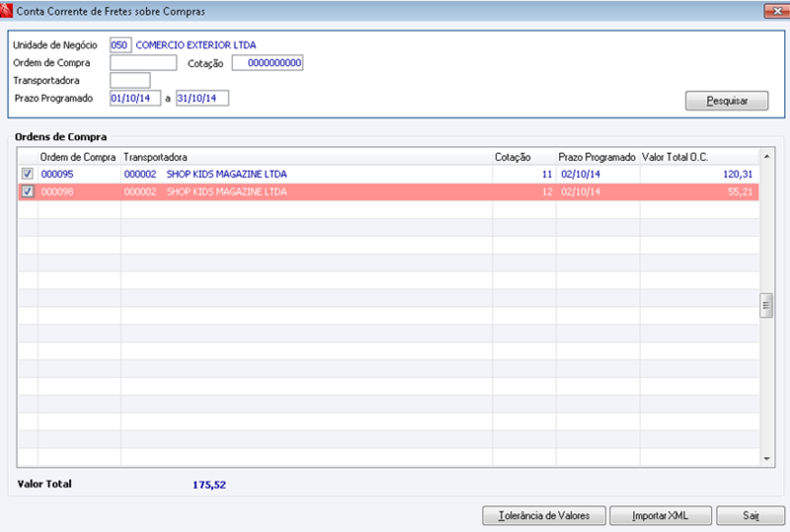This screenshot has height=532, width=790.
Task: Click the Sair button
Action: click(750, 515)
